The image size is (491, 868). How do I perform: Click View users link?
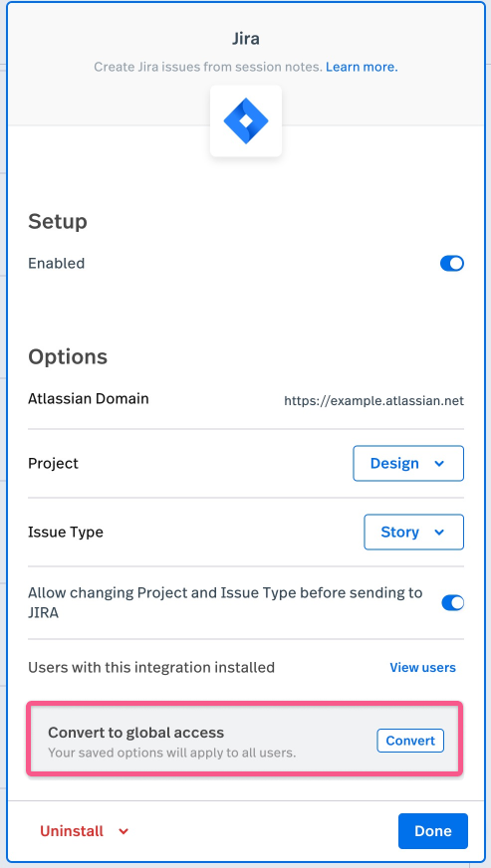tap(423, 668)
